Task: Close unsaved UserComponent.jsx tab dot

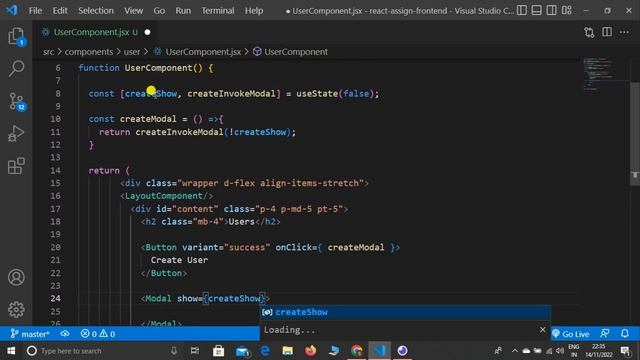Action: coord(147,32)
